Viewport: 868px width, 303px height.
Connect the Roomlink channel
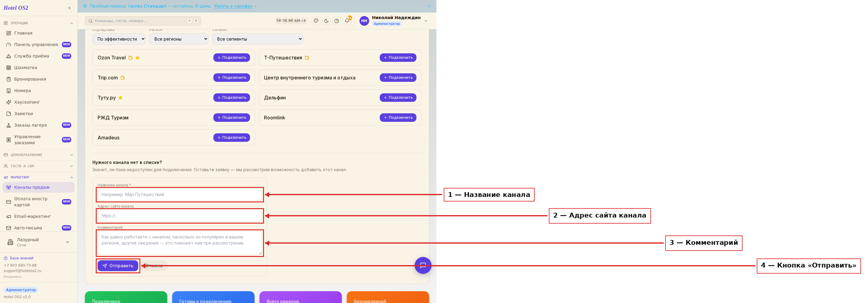pos(398,118)
